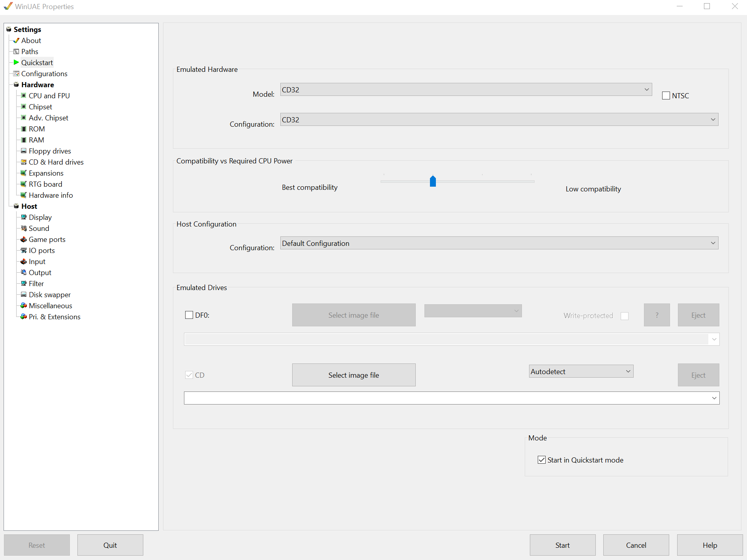Toggle the DF0: drive checkbox

tap(189, 315)
